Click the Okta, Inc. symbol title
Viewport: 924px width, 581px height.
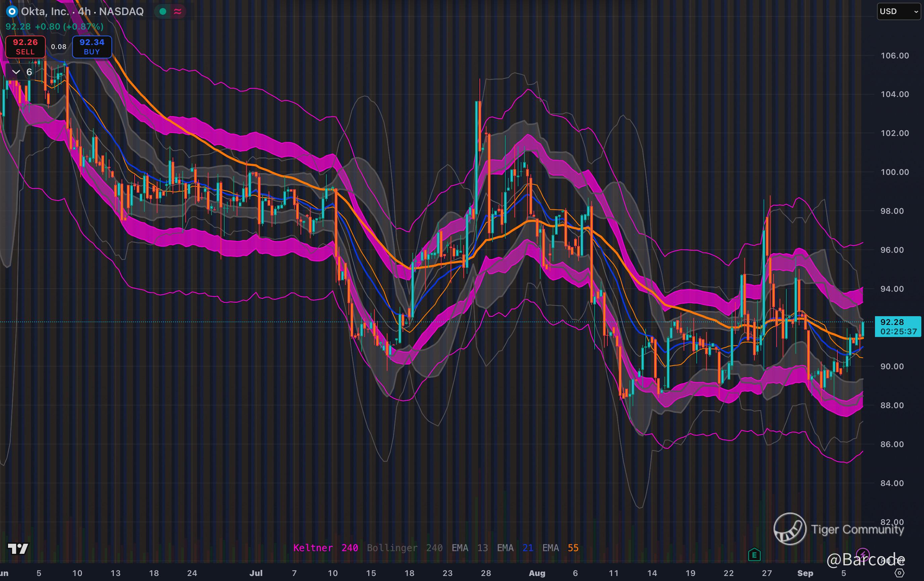click(x=45, y=11)
